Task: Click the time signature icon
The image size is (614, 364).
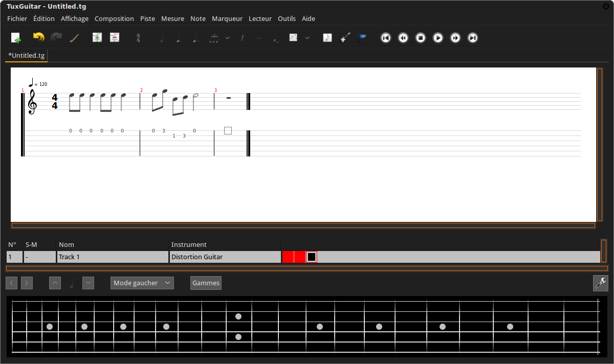Action: tap(138, 38)
